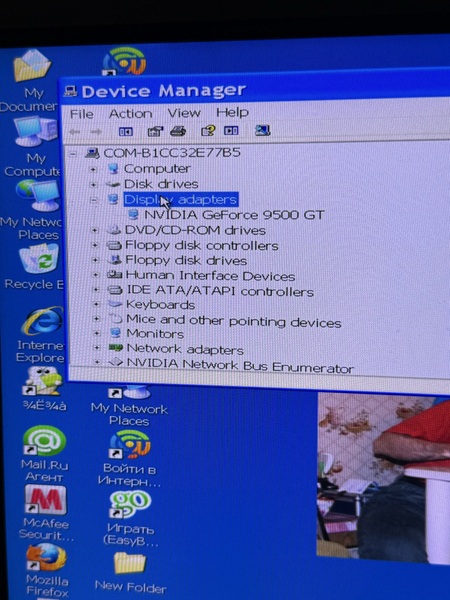Select NVIDIA GeForce 9500 GT device
Screen dimensions: 450x600
click(x=234, y=215)
